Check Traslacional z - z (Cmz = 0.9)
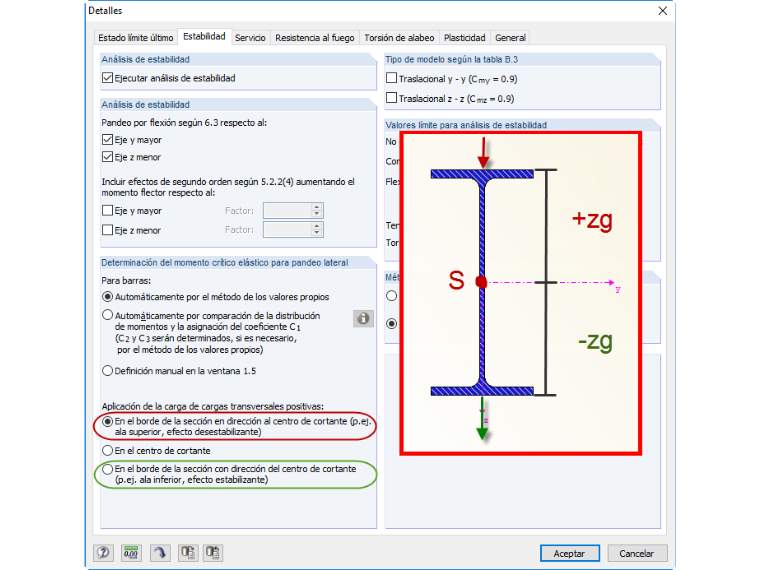The image size is (760, 570). 391,98
